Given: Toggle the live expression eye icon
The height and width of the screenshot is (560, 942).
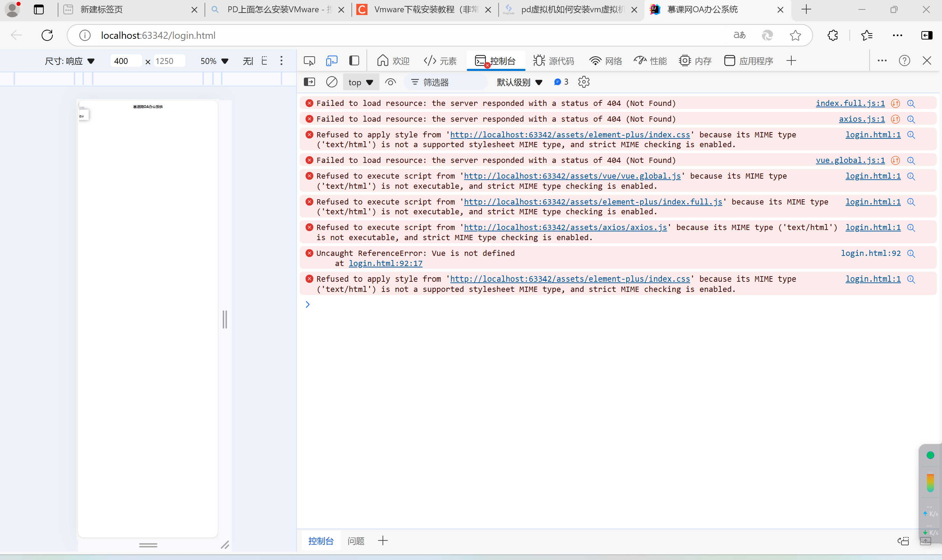Looking at the screenshot, I should [x=390, y=82].
